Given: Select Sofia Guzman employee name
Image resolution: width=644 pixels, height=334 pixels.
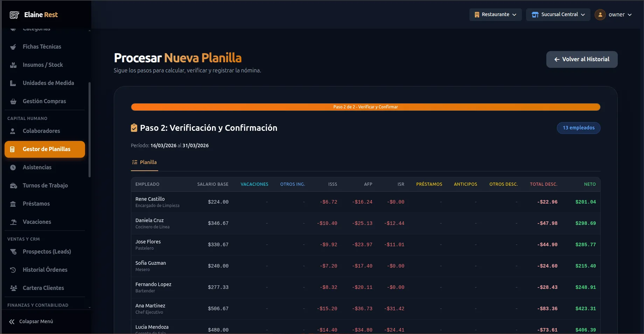Looking at the screenshot, I should [150, 263].
